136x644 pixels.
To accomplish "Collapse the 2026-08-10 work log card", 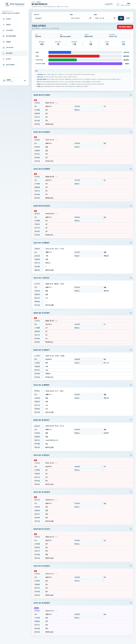I will click(x=131, y=243).
